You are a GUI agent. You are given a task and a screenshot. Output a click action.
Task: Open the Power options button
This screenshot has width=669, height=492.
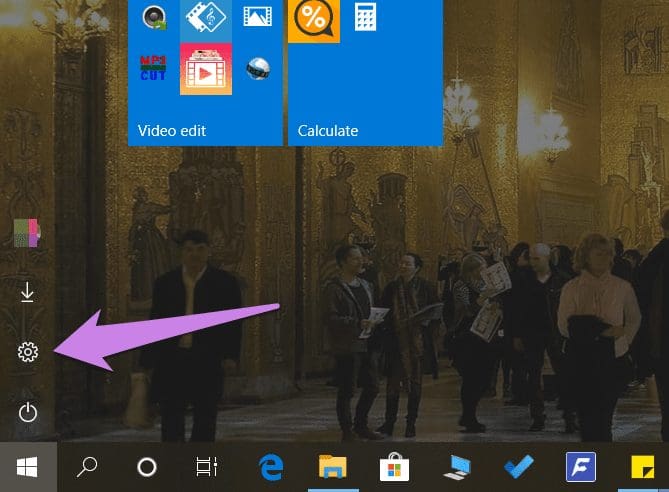pos(28,413)
